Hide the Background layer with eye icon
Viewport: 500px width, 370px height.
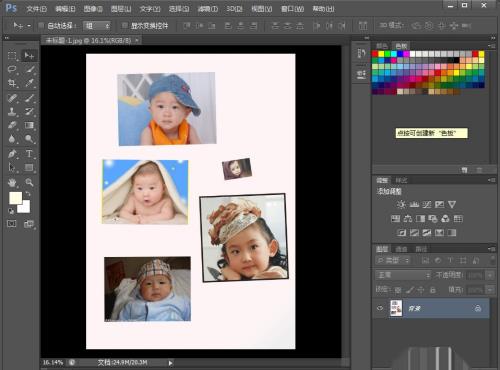pyautogui.click(x=380, y=308)
